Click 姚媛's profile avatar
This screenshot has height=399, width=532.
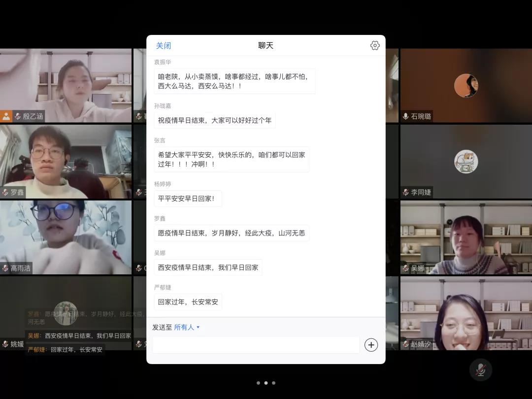(66, 313)
